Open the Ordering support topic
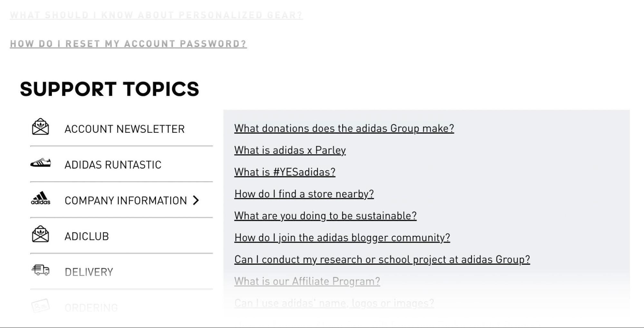This screenshot has width=644, height=328. click(x=91, y=308)
